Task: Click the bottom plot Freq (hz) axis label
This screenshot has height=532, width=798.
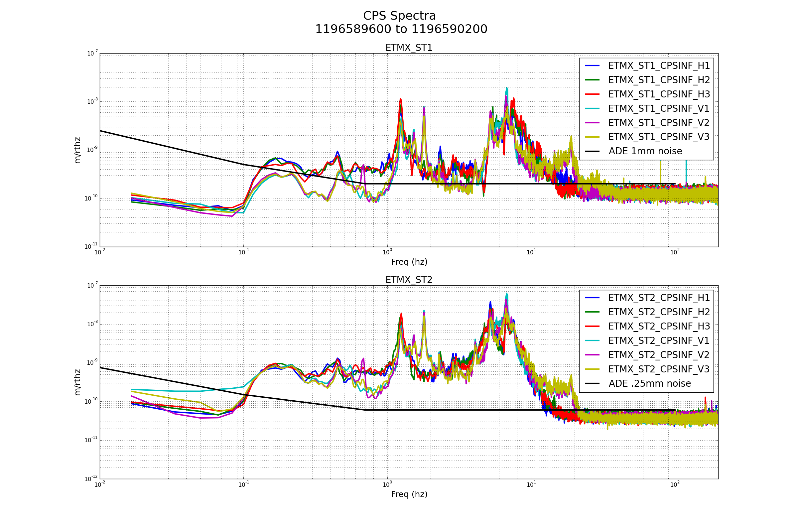Action: click(x=409, y=494)
